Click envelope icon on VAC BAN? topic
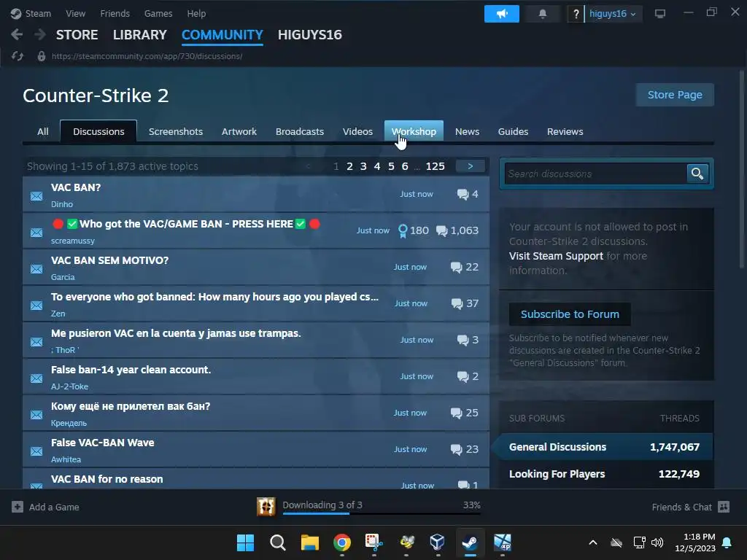The height and width of the screenshot is (560, 747). (x=36, y=196)
